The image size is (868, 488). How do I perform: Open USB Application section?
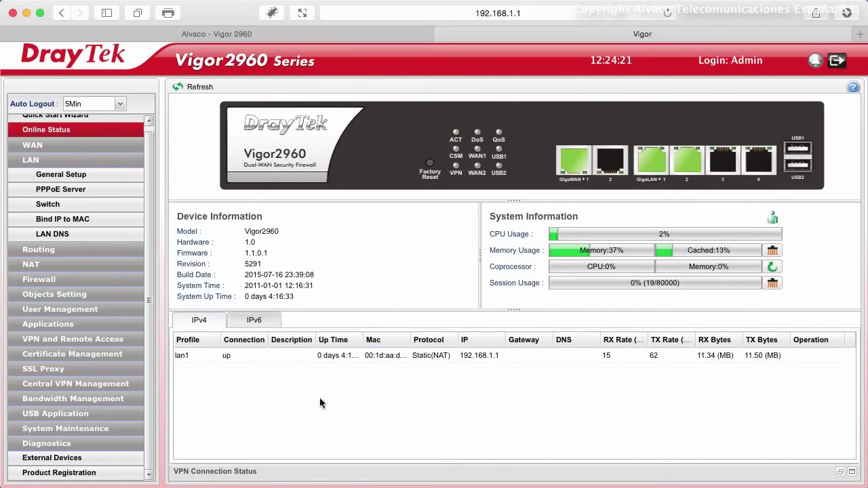tap(76, 413)
